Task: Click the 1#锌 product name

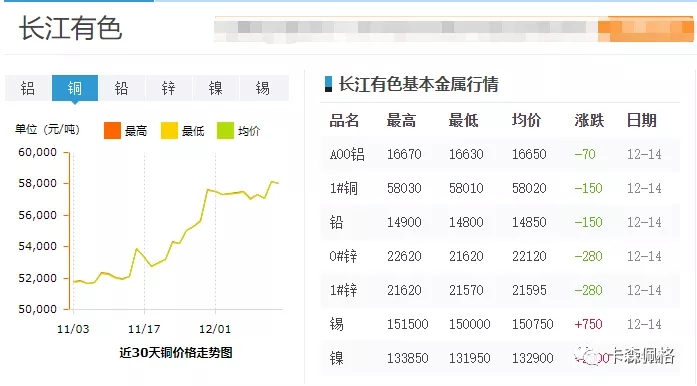Action: tap(343, 290)
